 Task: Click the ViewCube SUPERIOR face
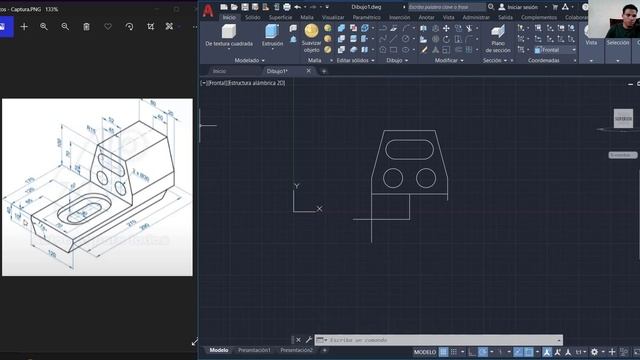click(x=623, y=119)
